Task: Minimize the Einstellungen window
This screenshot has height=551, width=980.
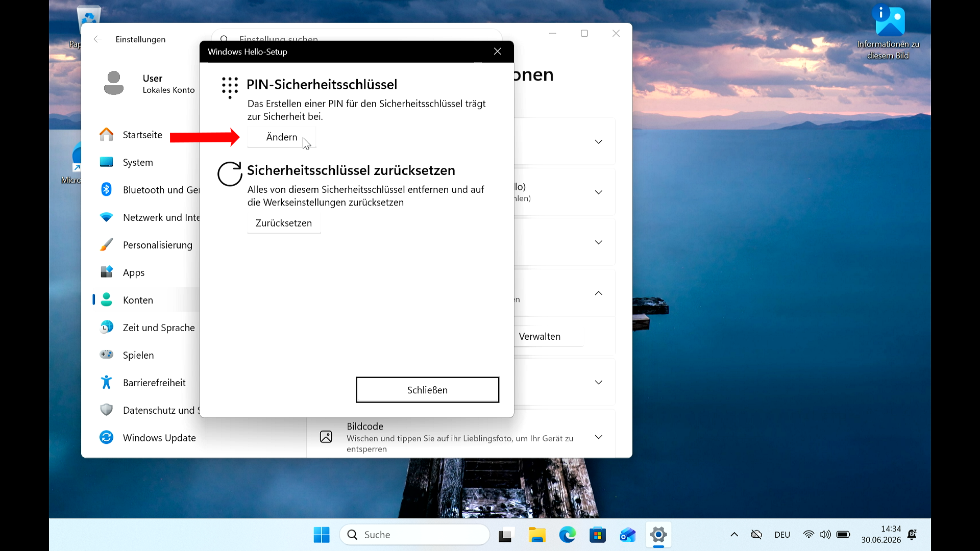Action: pos(552,33)
